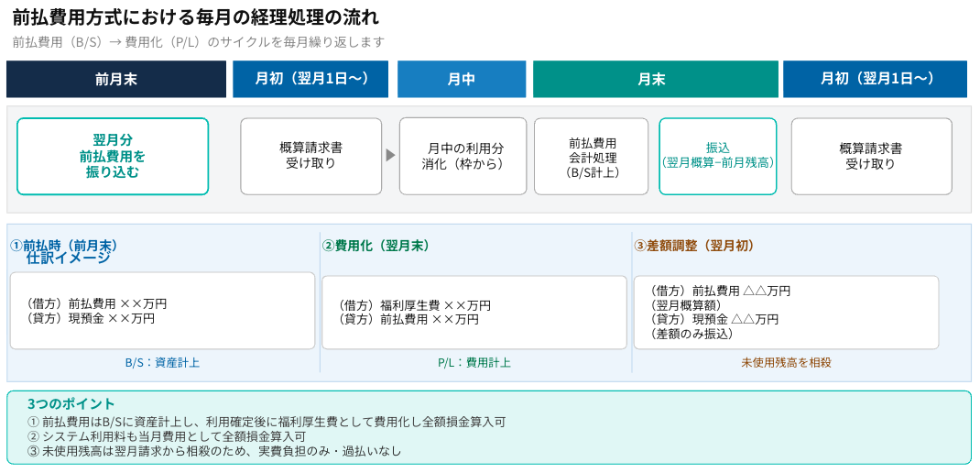Click the last 月初（翌月1日〜）header after 月末
Viewport: 980px width, 473px height.
coord(875,80)
